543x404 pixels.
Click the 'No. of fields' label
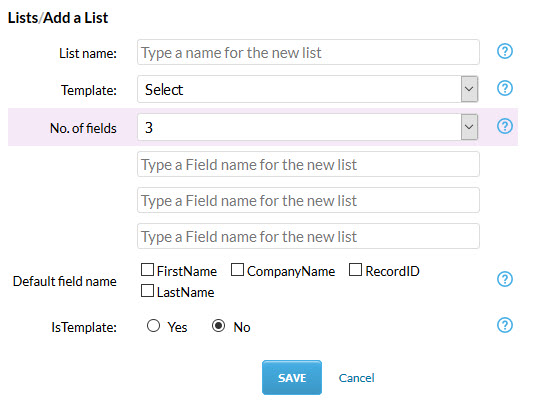(83, 128)
